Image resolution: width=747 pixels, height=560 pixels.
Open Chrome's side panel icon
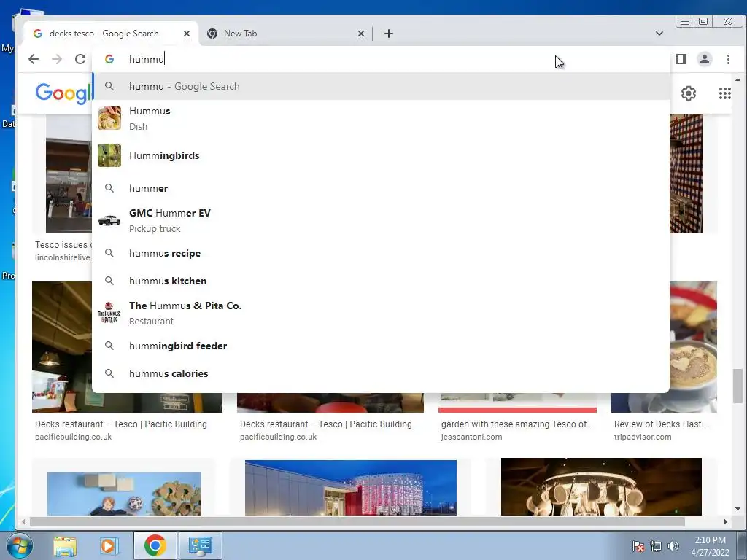[681, 59]
